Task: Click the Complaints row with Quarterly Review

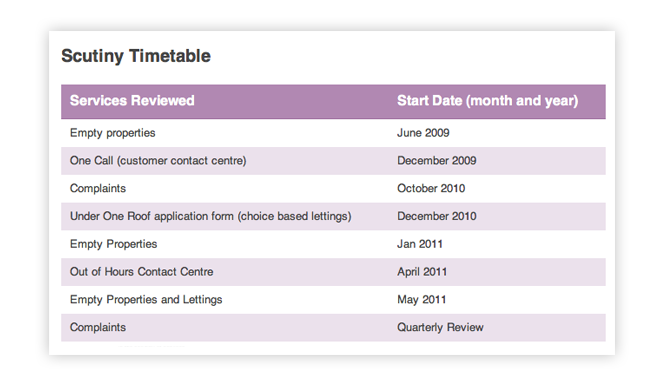Action: coord(333,328)
